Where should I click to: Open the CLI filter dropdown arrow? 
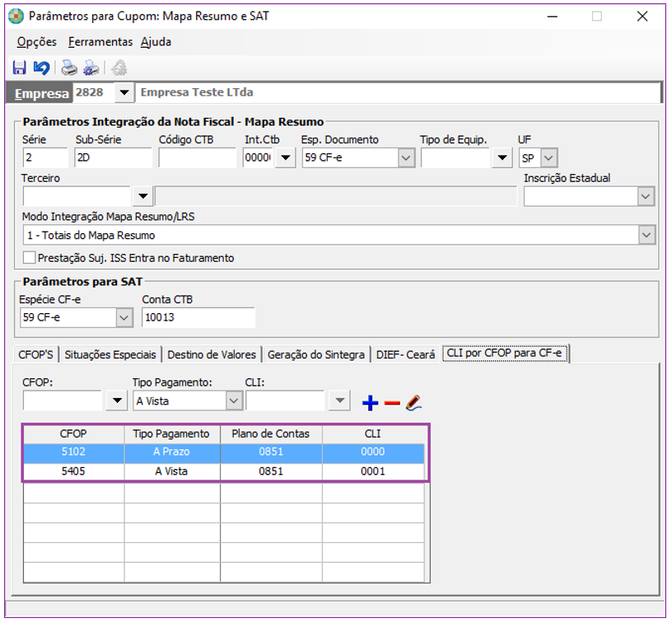(340, 400)
